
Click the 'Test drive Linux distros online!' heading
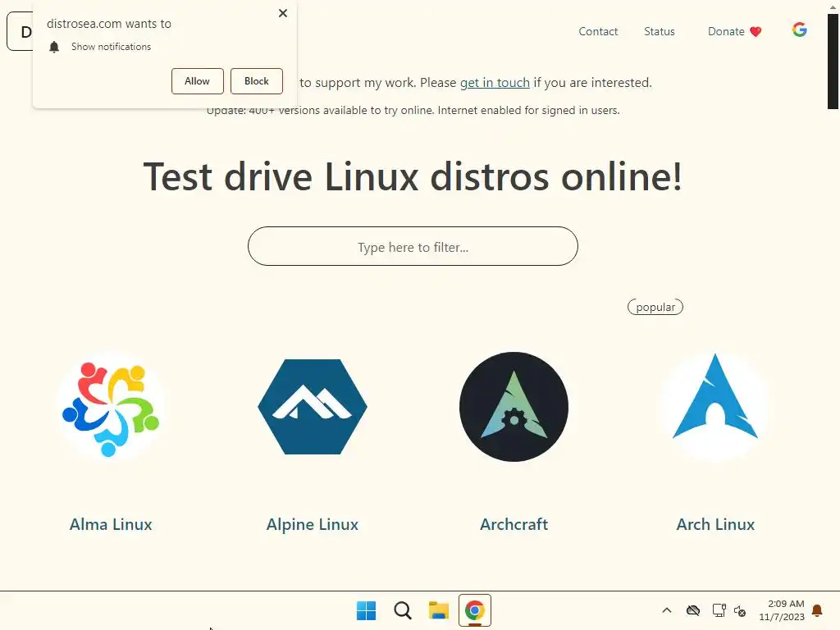tap(413, 176)
